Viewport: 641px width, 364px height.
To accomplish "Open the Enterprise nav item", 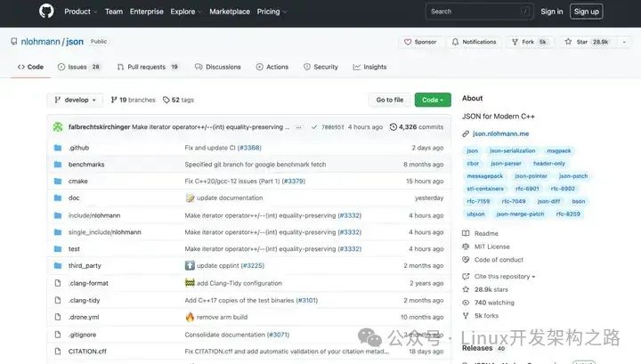I will point(146,12).
